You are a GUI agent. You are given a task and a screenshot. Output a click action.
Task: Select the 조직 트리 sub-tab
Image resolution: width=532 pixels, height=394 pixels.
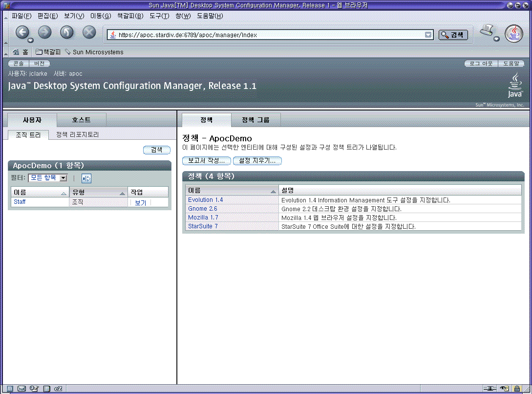28,135
